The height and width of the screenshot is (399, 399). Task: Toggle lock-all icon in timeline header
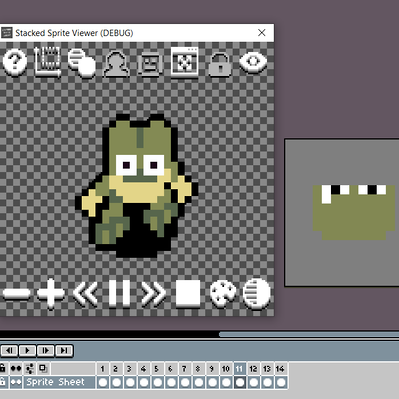coord(2,368)
